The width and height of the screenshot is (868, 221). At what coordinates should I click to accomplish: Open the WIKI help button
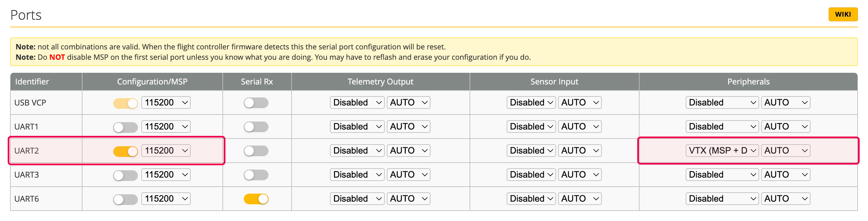(843, 14)
